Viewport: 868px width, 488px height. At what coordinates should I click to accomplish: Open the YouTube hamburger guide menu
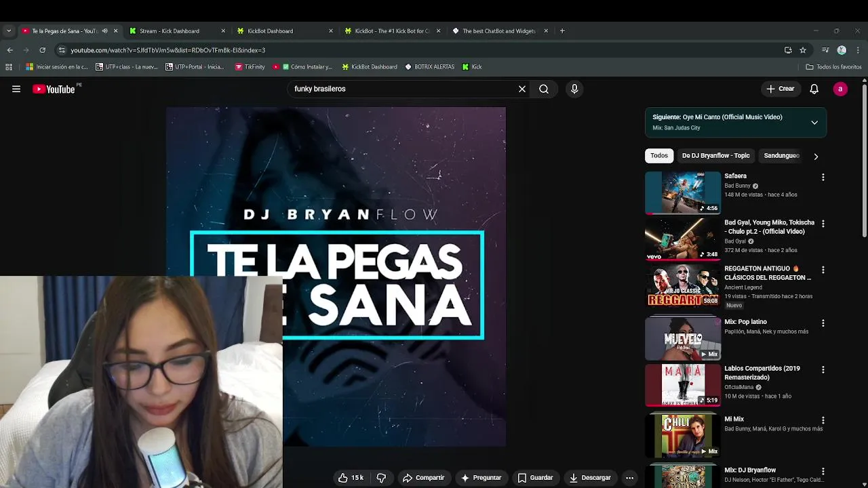pyautogui.click(x=16, y=89)
